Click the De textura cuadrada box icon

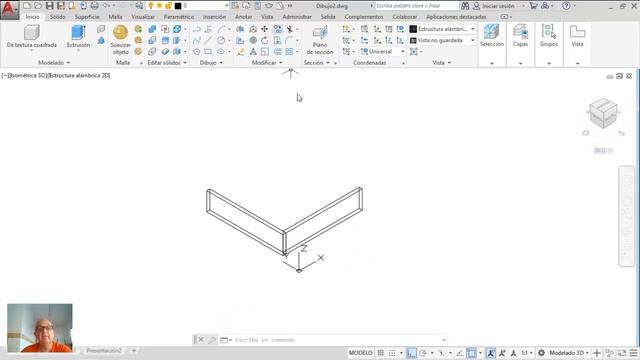coord(31,32)
